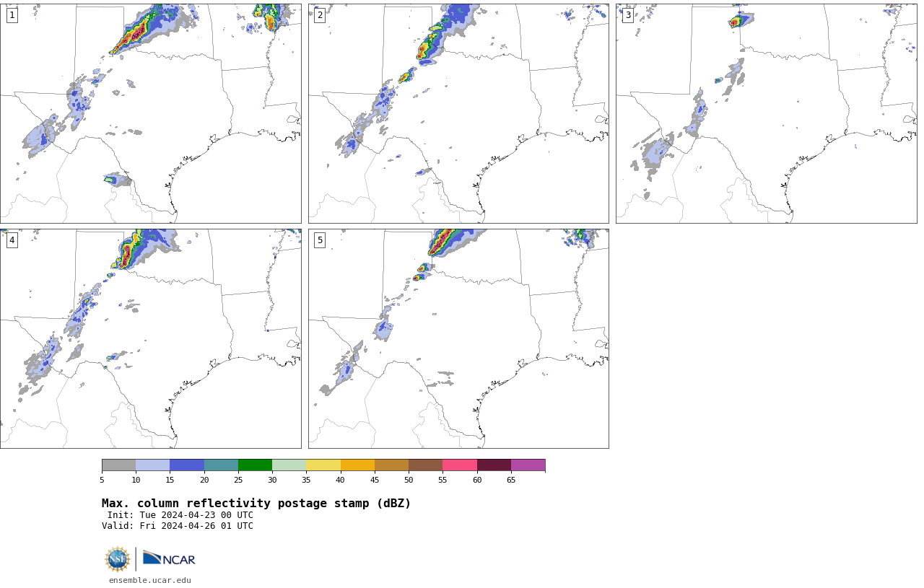Click the member label box numbered 3
Image resolution: width=924 pixels, height=588 pixels.
627,15
